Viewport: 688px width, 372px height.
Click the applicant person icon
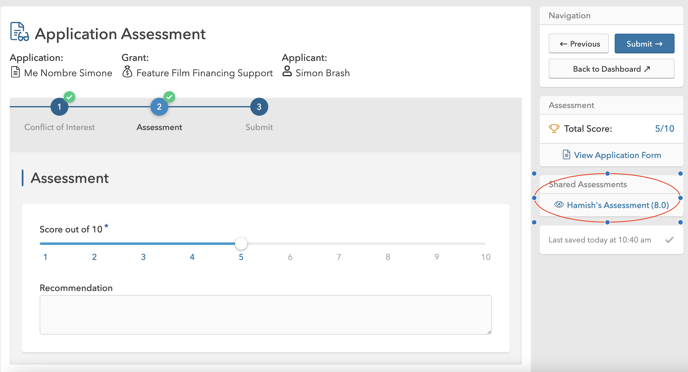[287, 71]
